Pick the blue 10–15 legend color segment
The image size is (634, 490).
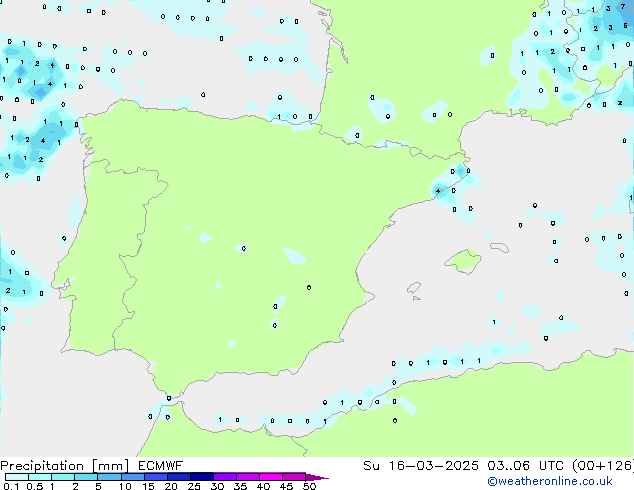coord(133,477)
